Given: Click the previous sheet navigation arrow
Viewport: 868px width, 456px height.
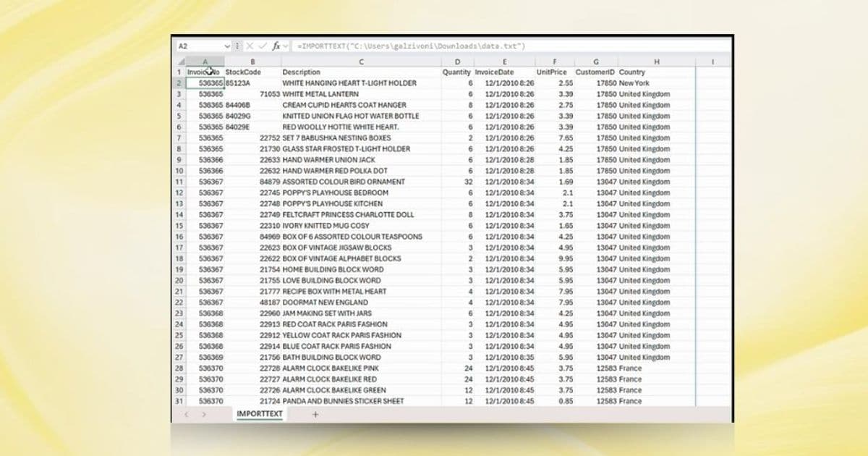Looking at the screenshot, I should point(186,414).
